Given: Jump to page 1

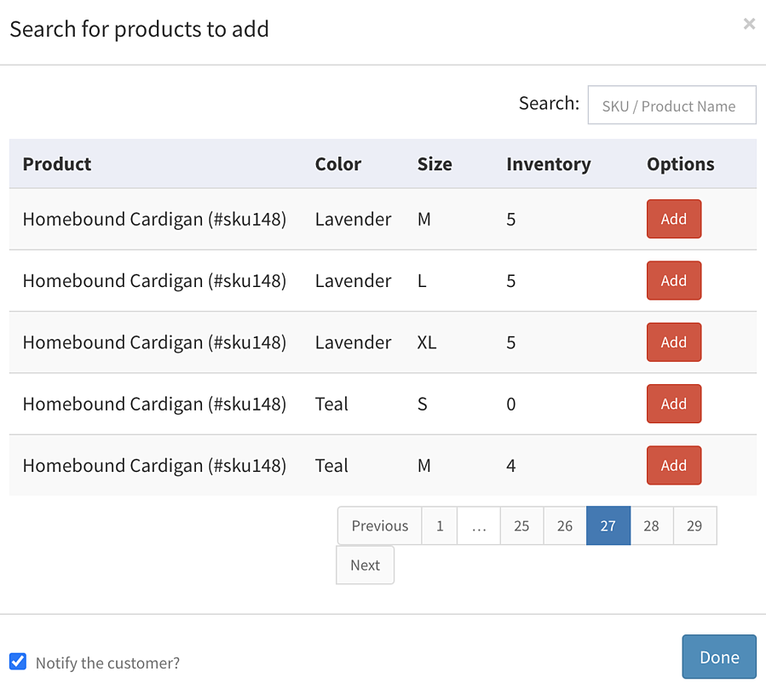Looking at the screenshot, I should pyautogui.click(x=439, y=525).
